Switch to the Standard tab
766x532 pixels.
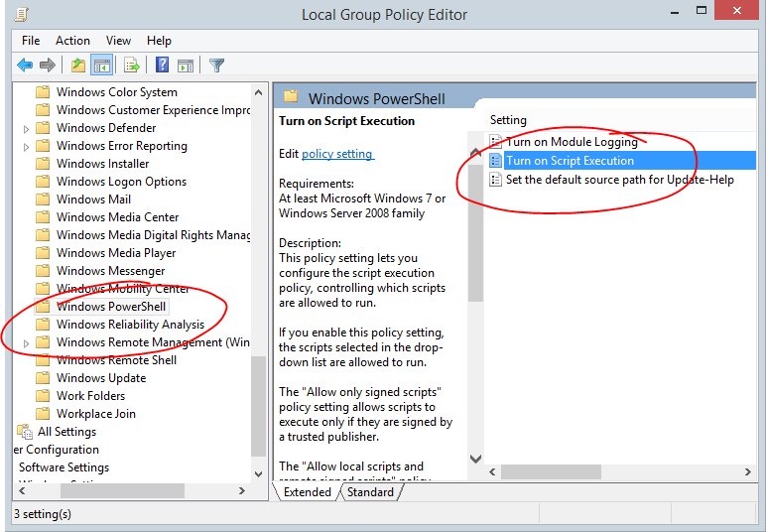370,492
